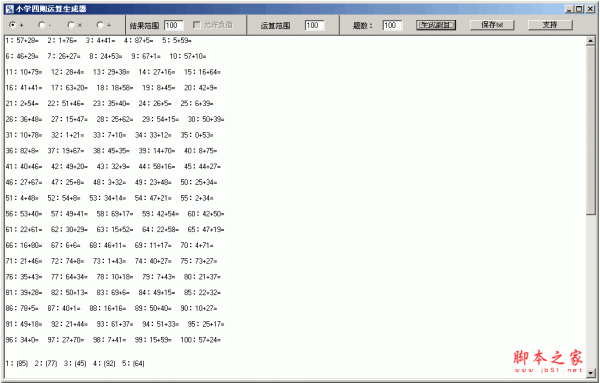Click answer text '4: (92)'
This screenshot has width=600, height=383.
[x=104, y=363]
